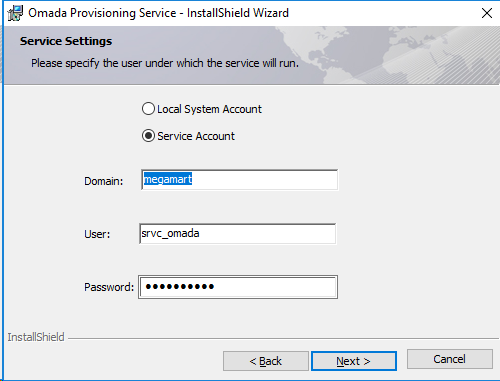Focus the Domain input field

tap(239, 180)
